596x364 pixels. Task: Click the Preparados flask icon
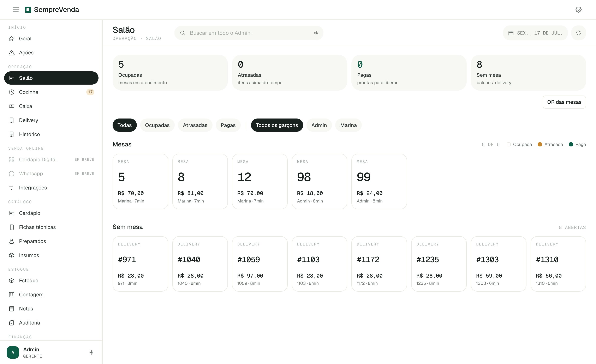[x=12, y=241]
